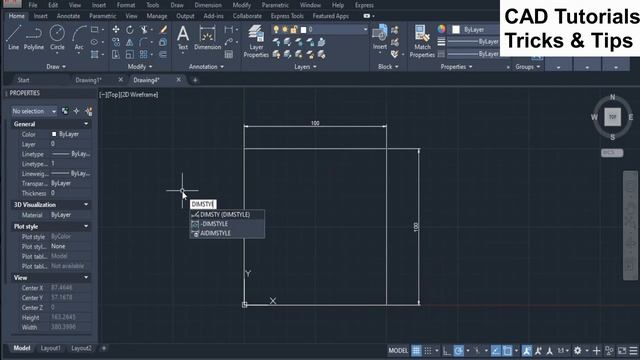Choose the Ellipse draw tool

click(x=94, y=42)
